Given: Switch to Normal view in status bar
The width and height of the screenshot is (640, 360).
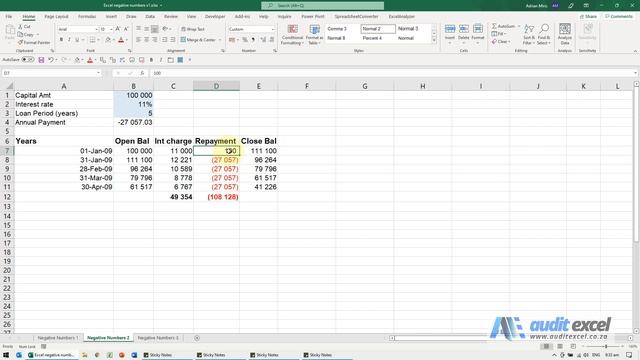Looking at the screenshot, I should pyautogui.click(x=546, y=347).
